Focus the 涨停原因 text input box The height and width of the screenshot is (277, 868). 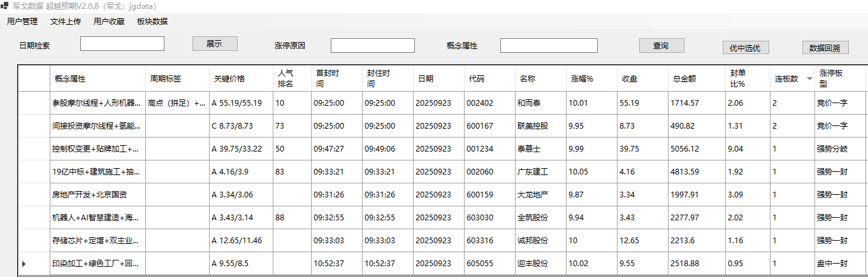[373, 46]
